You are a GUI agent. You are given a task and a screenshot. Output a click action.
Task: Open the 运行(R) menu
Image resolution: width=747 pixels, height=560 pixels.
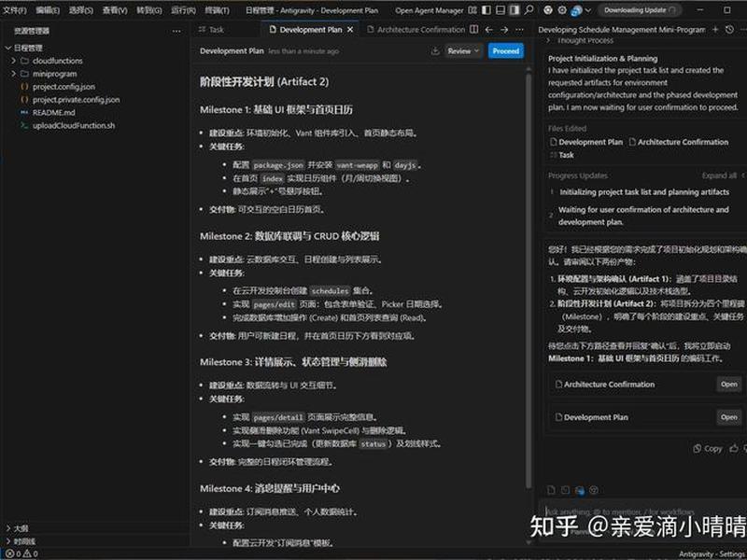[x=183, y=10]
